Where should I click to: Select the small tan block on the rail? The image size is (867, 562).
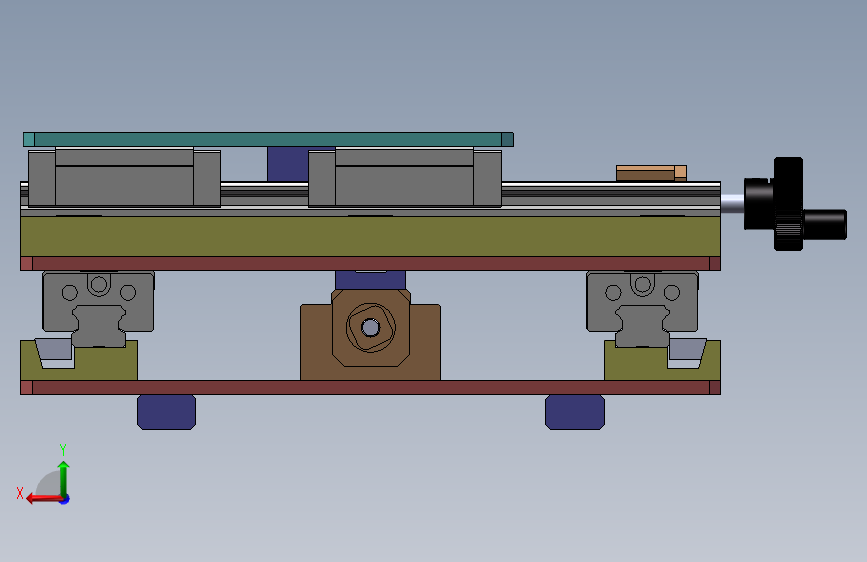[x=651, y=173]
